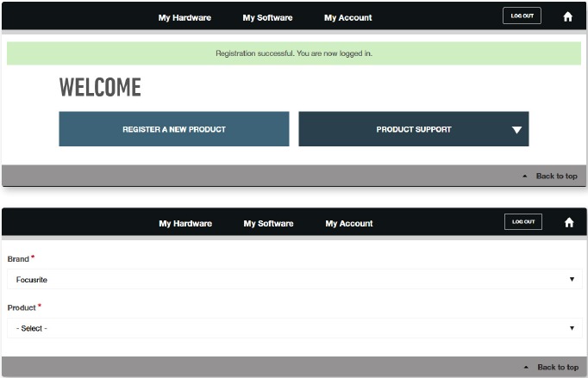Open My Software in the Welcome page navbar
The height and width of the screenshot is (378, 588).
[x=267, y=17]
